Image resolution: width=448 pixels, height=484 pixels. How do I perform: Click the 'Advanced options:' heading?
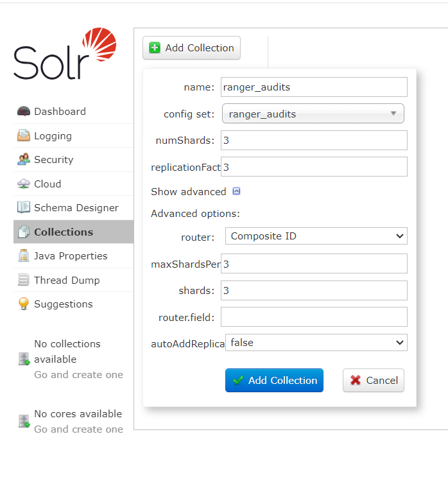(x=195, y=214)
